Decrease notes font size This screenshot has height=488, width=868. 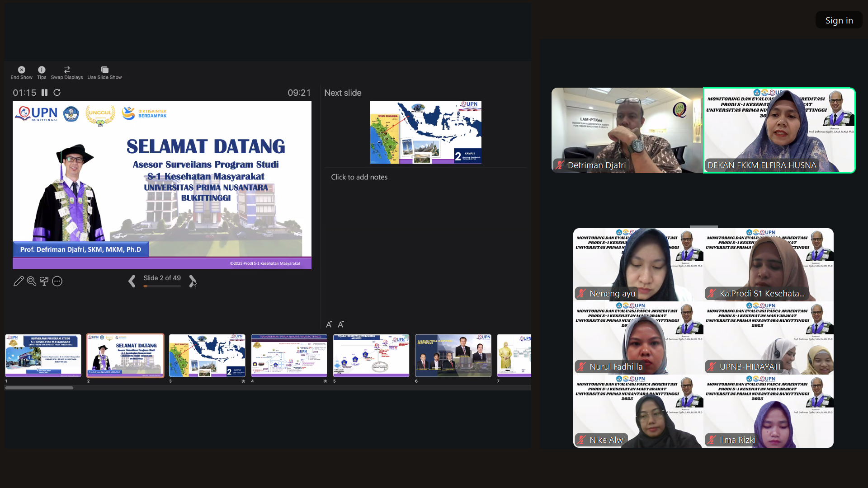click(x=341, y=324)
